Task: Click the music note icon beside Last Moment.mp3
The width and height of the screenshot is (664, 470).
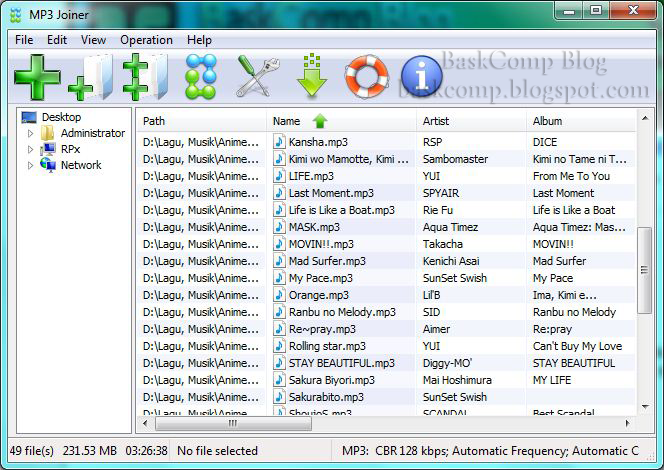Action: click(x=279, y=193)
